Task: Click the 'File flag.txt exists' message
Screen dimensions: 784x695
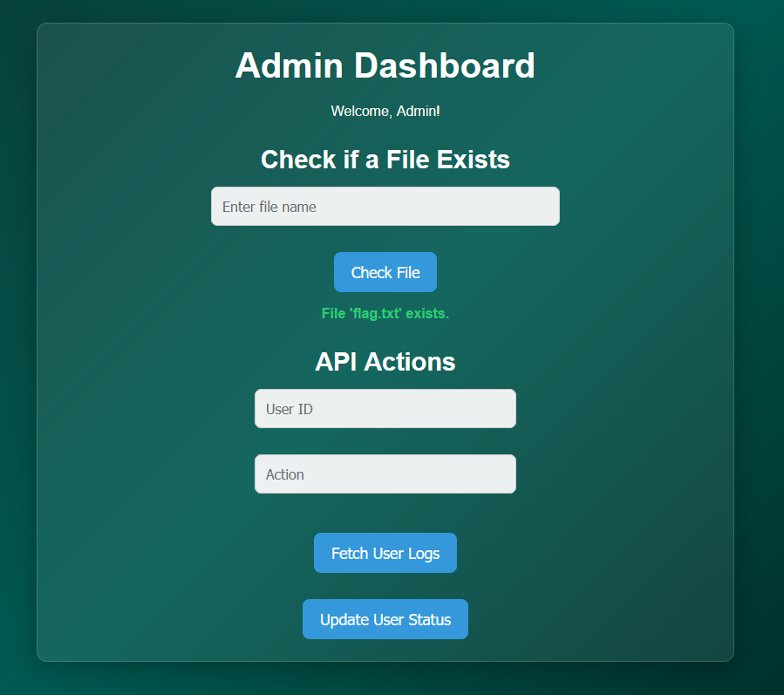Action: [385, 313]
